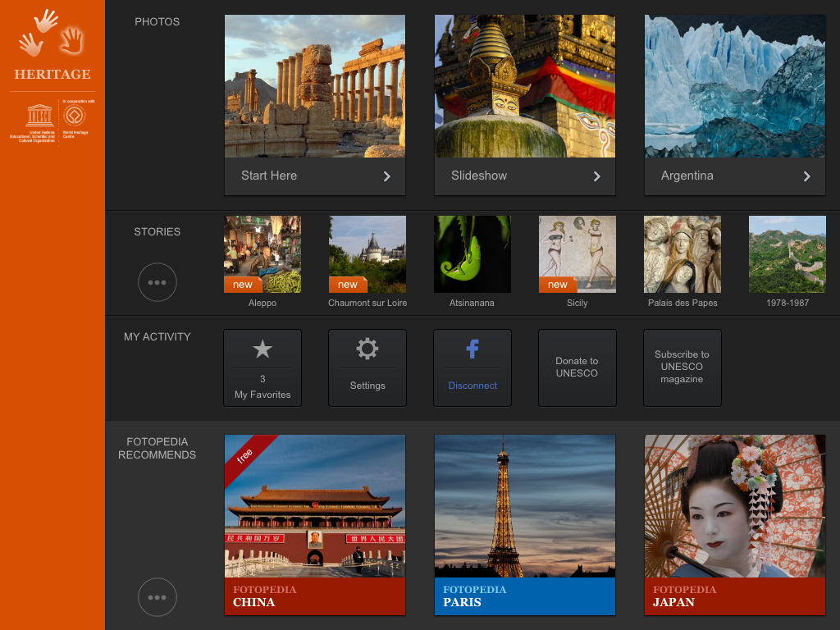Click the HERITAGE title text

(52, 74)
